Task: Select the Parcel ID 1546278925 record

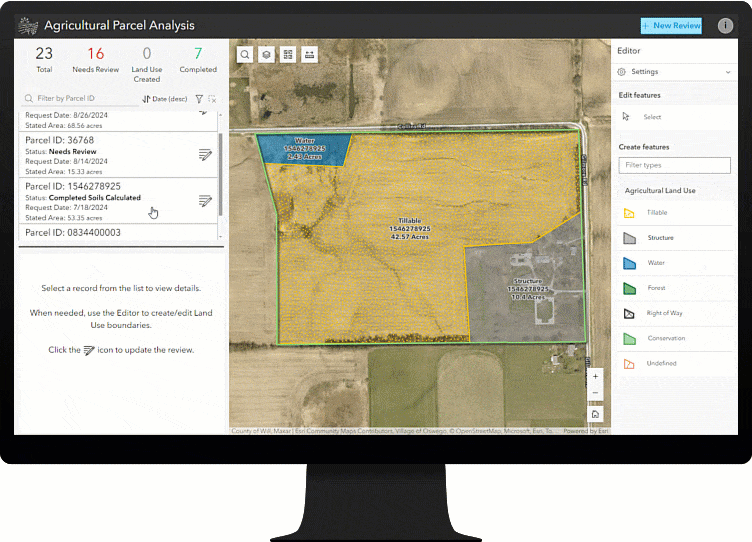Action: point(118,201)
